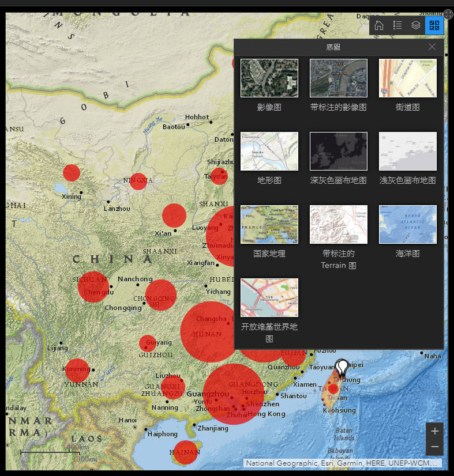This screenshot has height=476, width=454.
Task: Select the 深灰色画布地图 basemap
Action: click(339, 151)
